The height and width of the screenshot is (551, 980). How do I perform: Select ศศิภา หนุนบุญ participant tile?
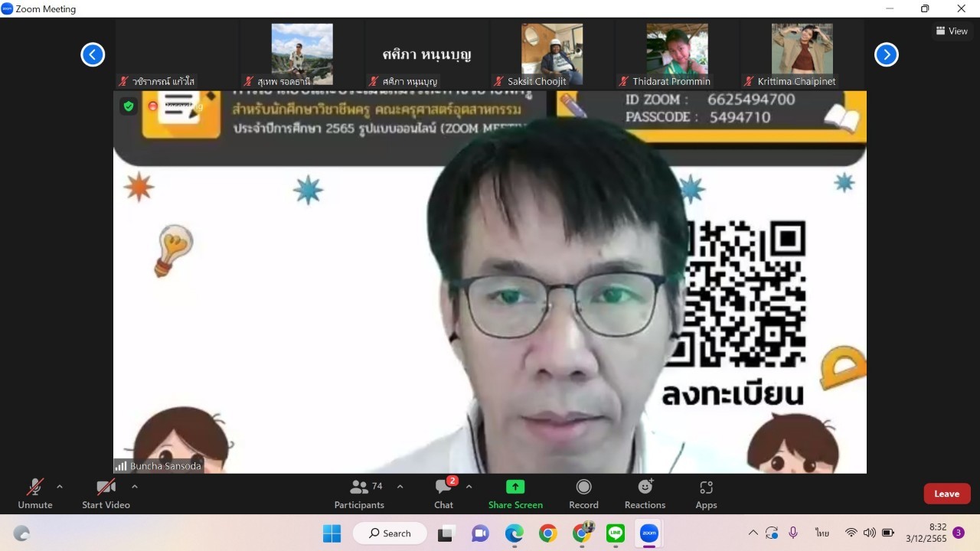click(426, 54)
